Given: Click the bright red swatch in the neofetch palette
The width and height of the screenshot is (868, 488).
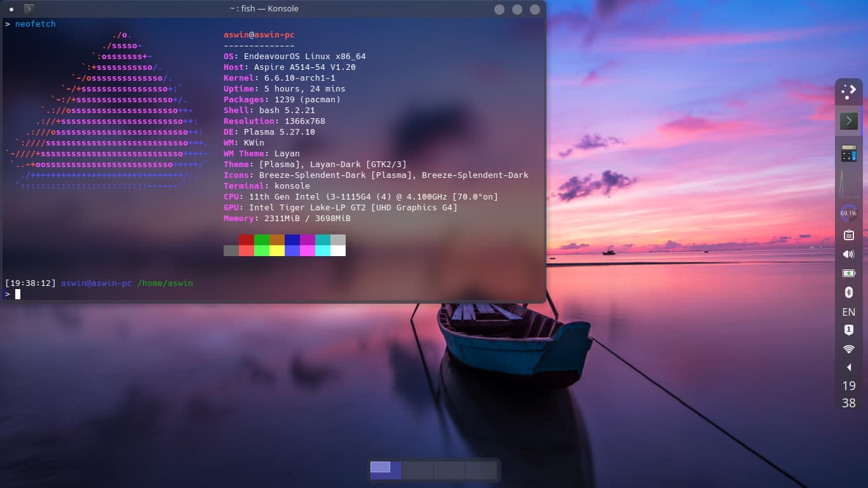Looking at the screenshot, I should [247, 250].
